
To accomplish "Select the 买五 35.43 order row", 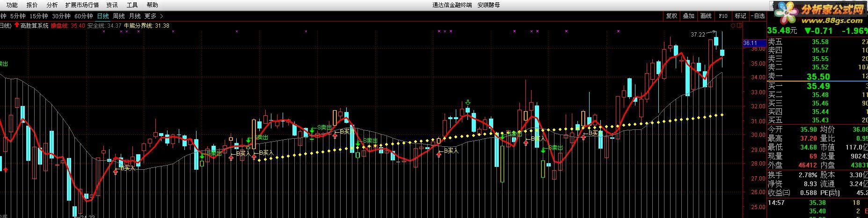I will tap(818, 120).
